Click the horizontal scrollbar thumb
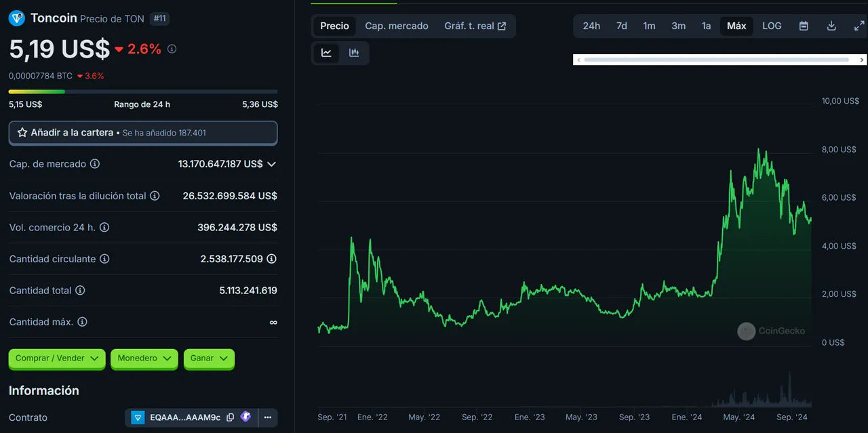Screen dimensions: 868x433 coord(716,60)
